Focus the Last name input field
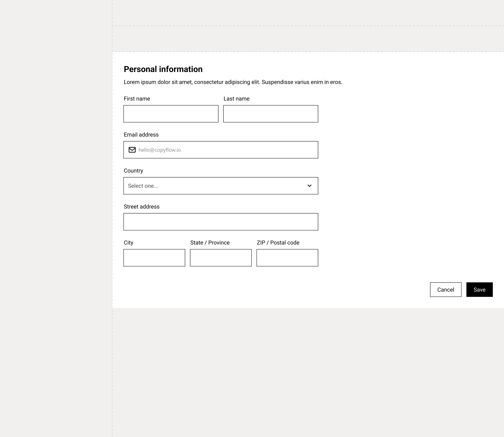Viewport: 504px width, 437px height. pyautogui.click(x=271, y=114)
